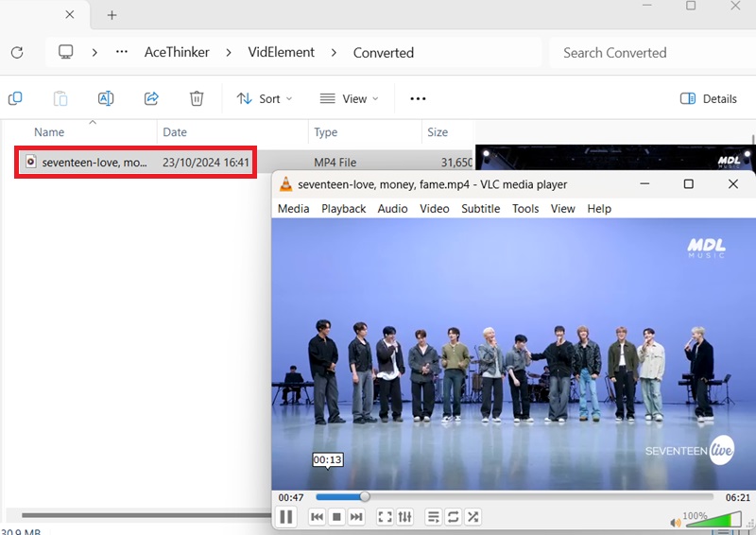The image size is (756, 535).
Task: Click the Rename icon in Explorer toolbar
Action: pos(106,98)
